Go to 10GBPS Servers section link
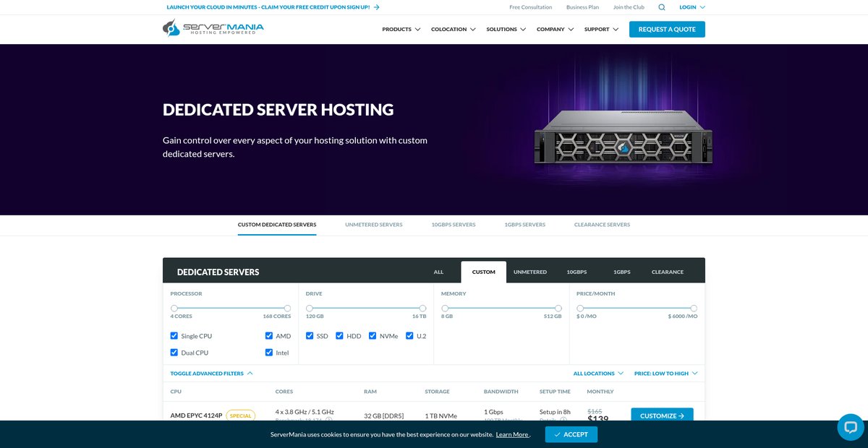868x448 pixels. pyautogui.click(x=454, y=225)
